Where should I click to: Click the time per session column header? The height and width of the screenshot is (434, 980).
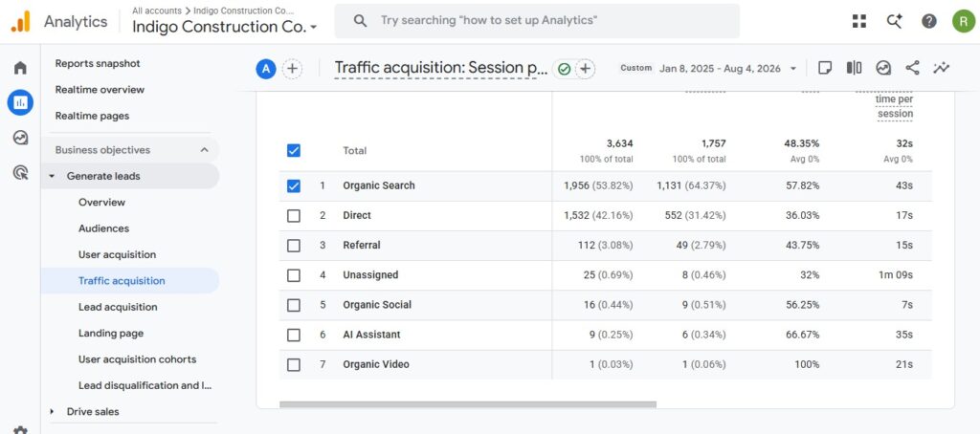click(x=895, y=107)
